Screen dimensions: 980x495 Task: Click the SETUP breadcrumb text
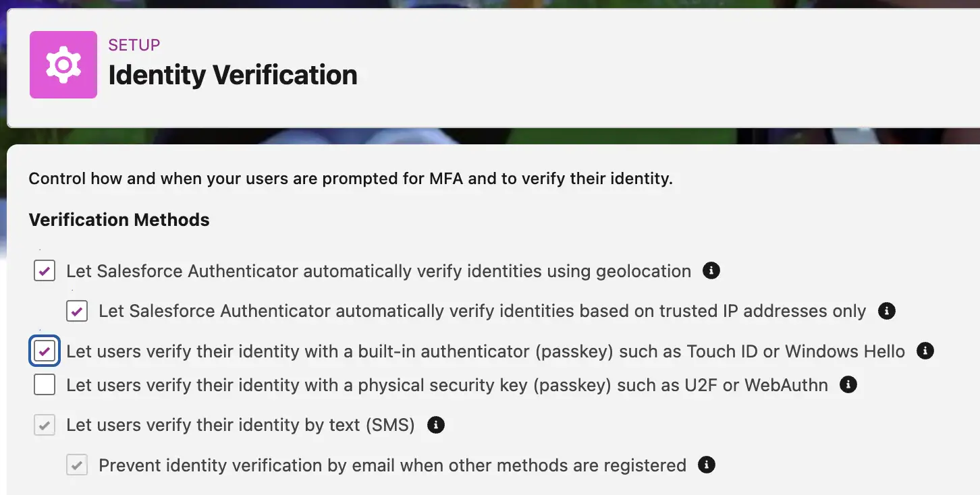click(134, 45)
